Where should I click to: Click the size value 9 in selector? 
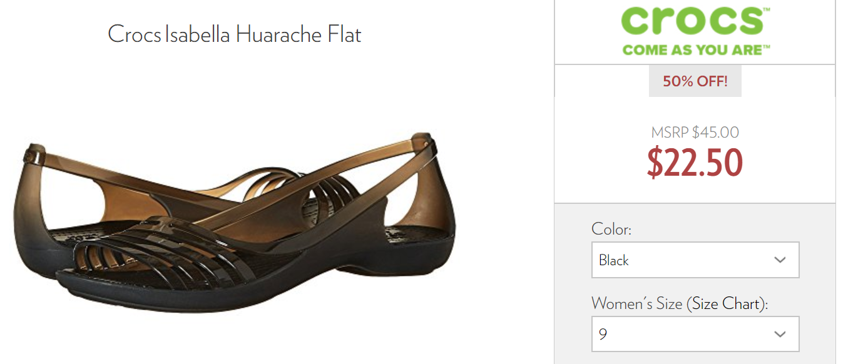coord(603,334)
